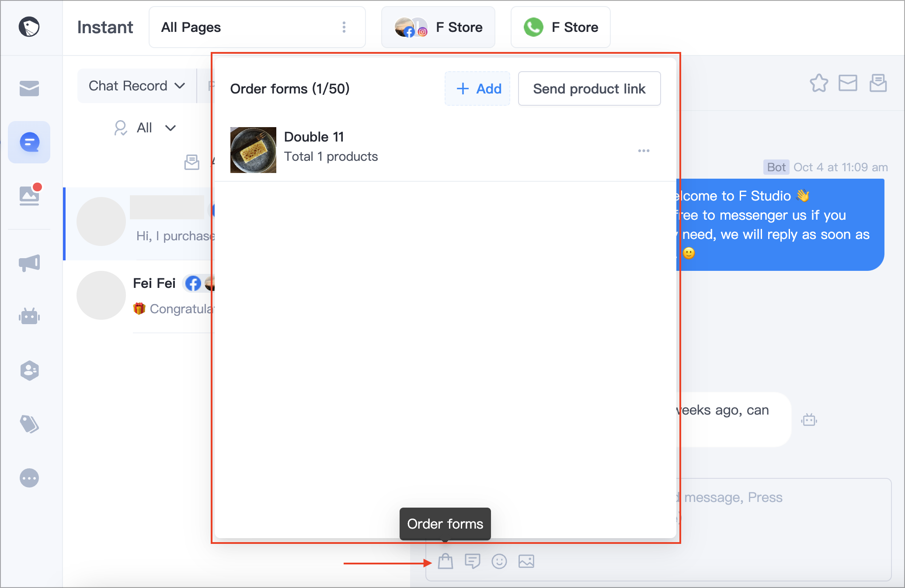Open the inbox mail icon in sidebar
This screenshot has width=905, height=588.
tap(29, 88)
